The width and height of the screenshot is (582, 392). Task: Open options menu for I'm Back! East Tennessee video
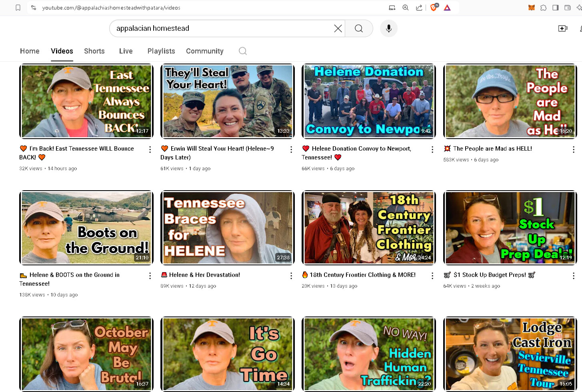150,149
